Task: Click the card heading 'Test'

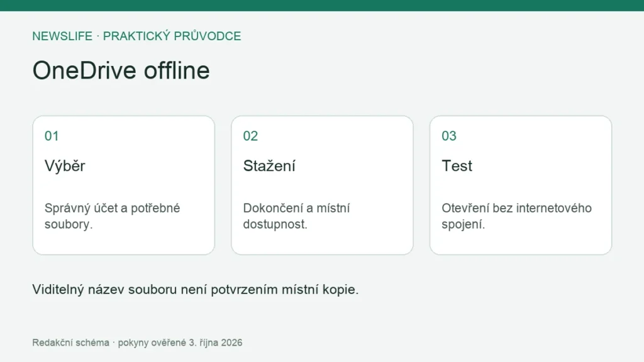Action: [x=457, y=166]
